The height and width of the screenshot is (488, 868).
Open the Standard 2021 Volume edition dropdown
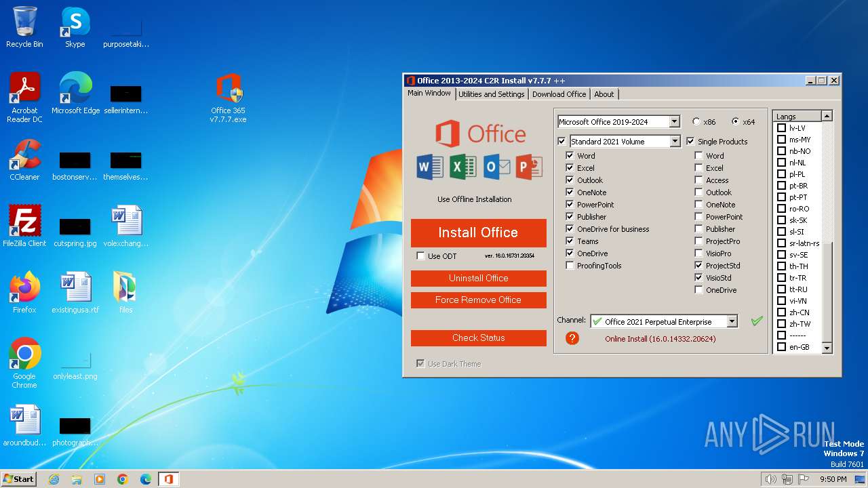675,142
